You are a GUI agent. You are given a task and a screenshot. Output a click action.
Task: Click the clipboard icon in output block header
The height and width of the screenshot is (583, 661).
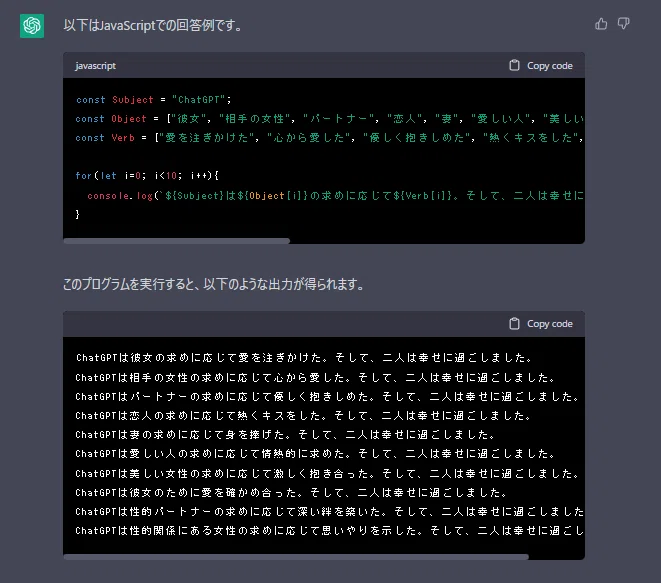coord(514,324)
